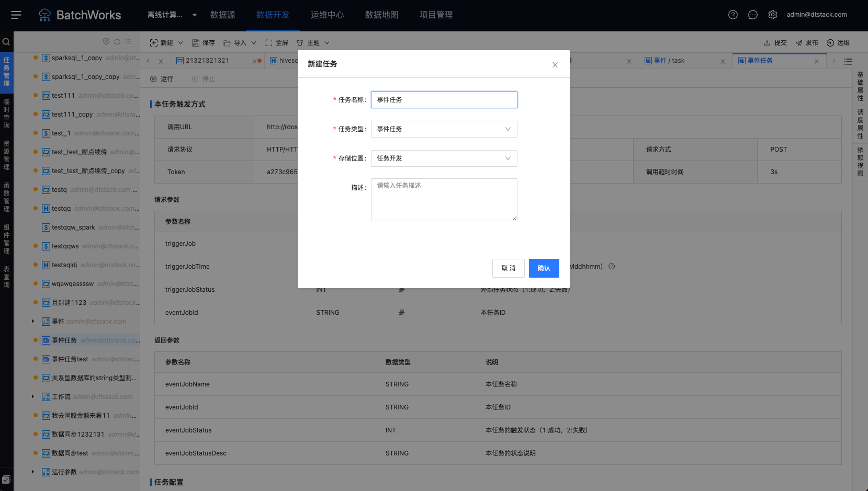The image size is (868, 491).
Task: Open 临时查询 sidebar section
Action: [x=6, y=113]
